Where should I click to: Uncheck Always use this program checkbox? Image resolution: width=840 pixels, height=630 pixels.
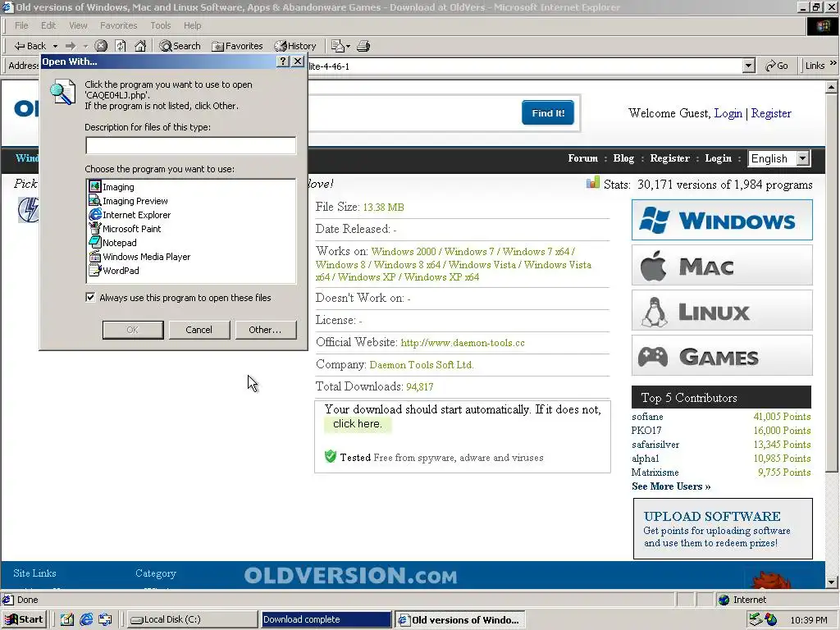pyautogui.click(x=90, y=297)
